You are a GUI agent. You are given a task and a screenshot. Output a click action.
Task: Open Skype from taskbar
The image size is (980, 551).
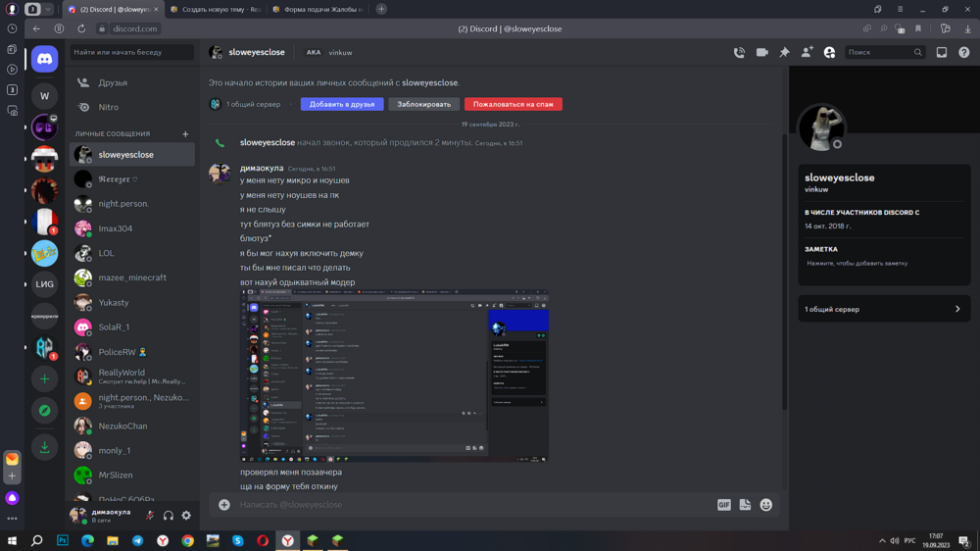point(237,540)
